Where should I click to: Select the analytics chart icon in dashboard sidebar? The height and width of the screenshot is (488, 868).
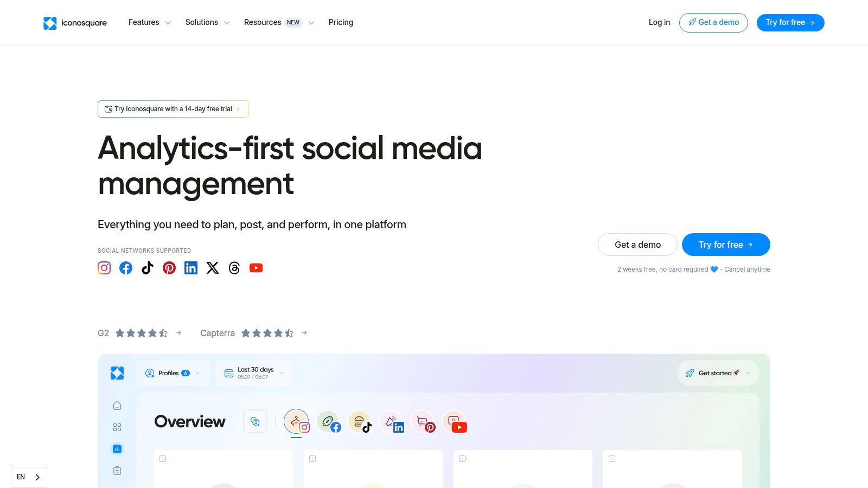click(117, 449)
